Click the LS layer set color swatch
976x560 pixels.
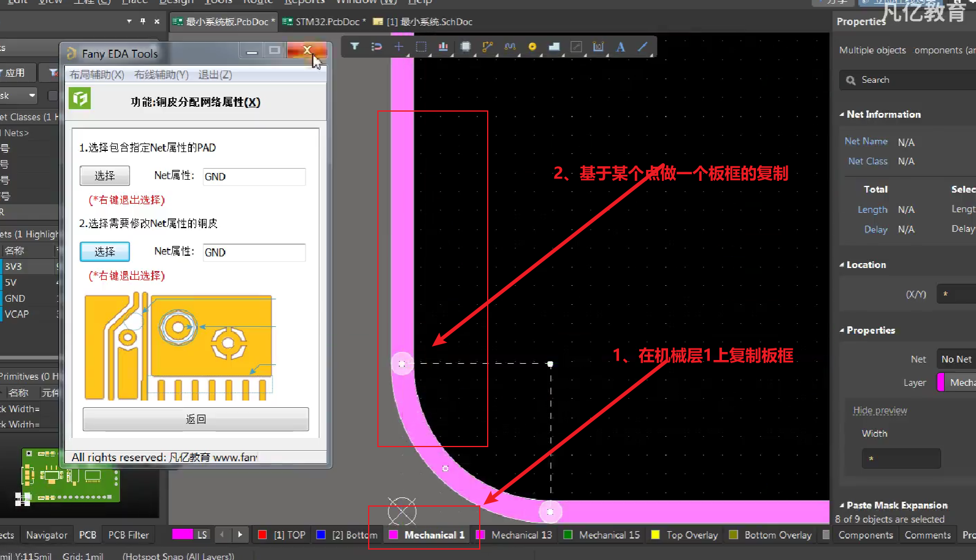tap(183, 534)
